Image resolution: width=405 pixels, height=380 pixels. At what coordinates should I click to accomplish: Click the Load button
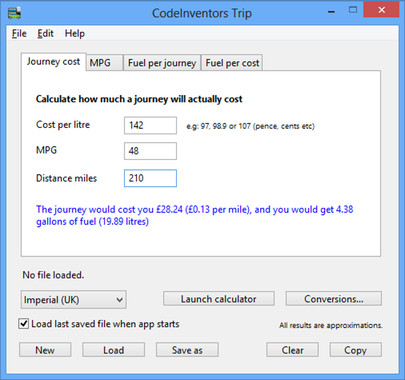[113, 350]
